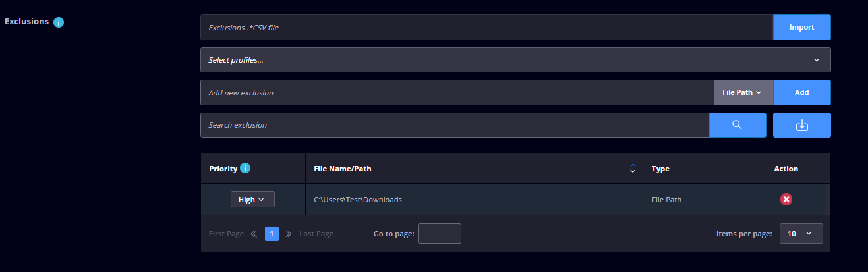Open the Select profiles dropdown
868x272 pixels.
pyautogui.click(x=515, y=60)
